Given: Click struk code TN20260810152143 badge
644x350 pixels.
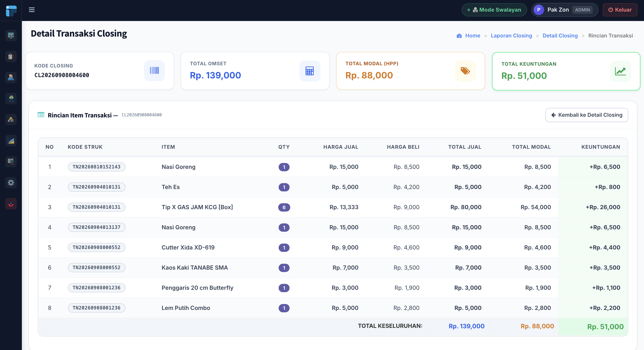Looking at the screenshot, I should click(x=97, y=167).
